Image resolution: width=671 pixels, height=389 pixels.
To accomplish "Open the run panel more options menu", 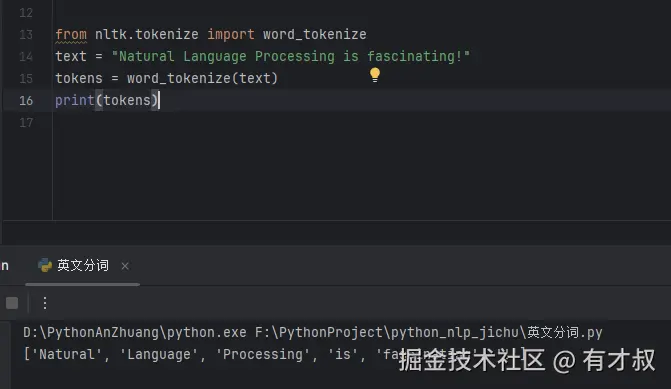I will click(45, 303).
